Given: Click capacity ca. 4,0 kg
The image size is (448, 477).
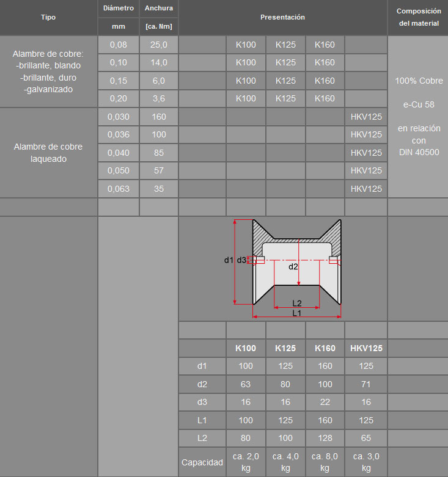Looking at the screenshot, I should click(285, 462).
